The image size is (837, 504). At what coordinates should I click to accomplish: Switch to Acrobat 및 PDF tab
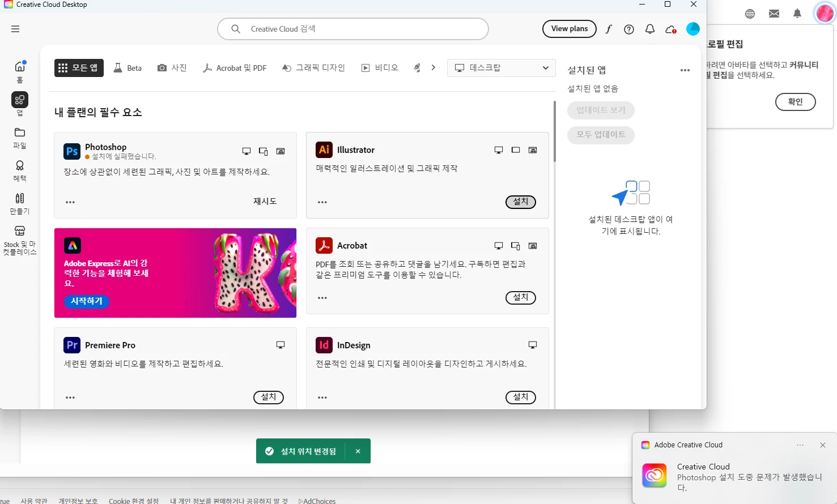(x=235, y=68)
